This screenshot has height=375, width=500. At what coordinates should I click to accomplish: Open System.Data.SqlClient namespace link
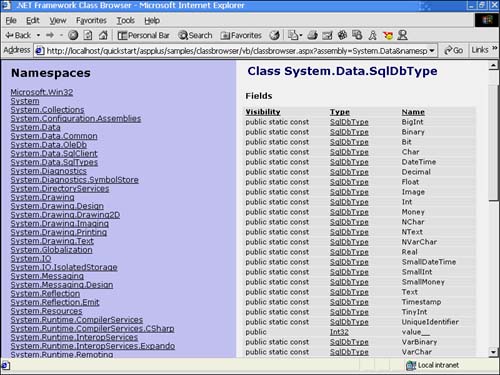[x=54, y=154]
